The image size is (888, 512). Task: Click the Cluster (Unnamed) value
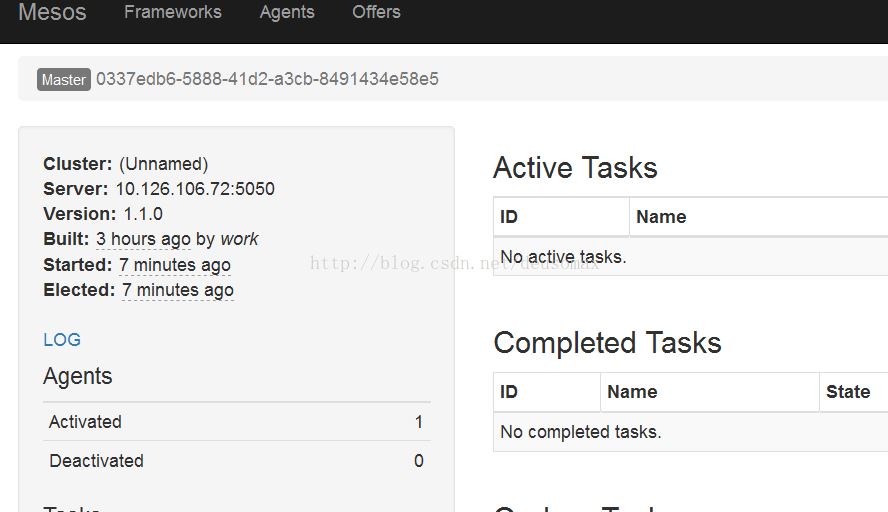coord(164,164)
